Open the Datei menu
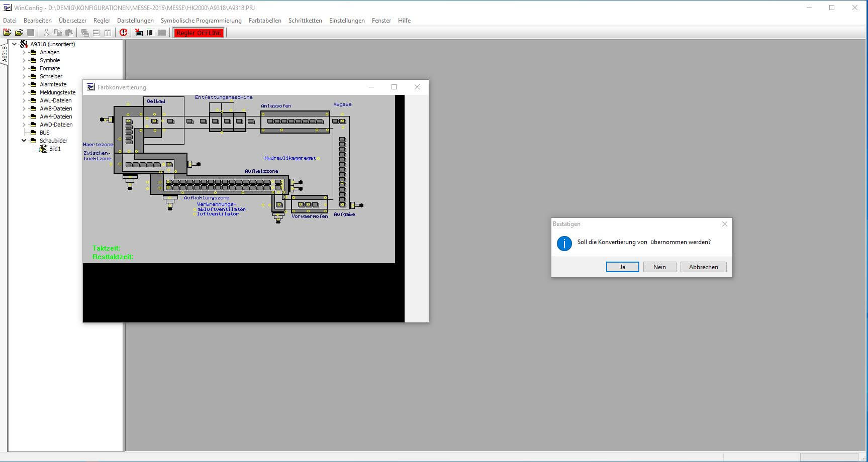The image size is (868, 462). click(x=10, y=21)
